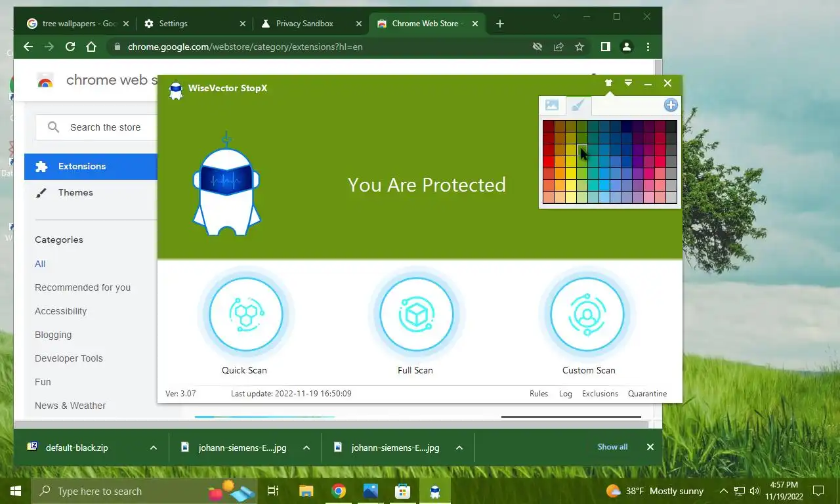Viewport: 840px width, 504px height.
Task: Choose the Developer Tools category
Action: point(69,358)
